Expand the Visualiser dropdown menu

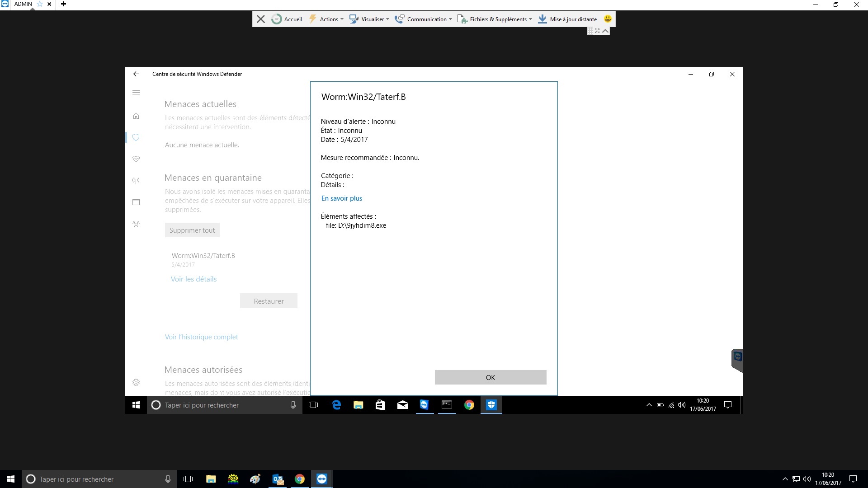pos(369,19)
